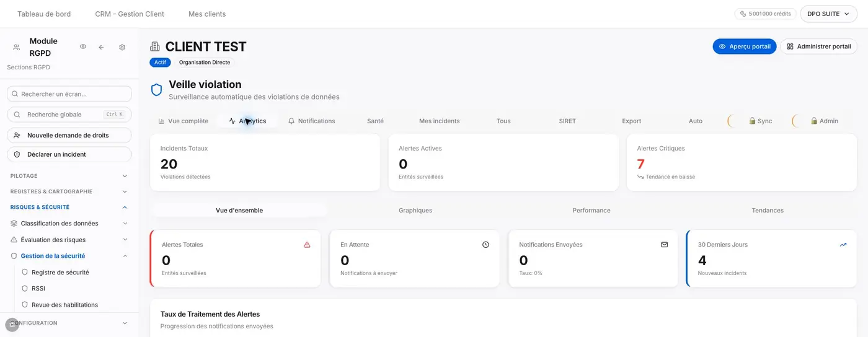Collapse Gestion de la sécurité submenu
Screen dimensions: 868x337
tap(125, 256)
